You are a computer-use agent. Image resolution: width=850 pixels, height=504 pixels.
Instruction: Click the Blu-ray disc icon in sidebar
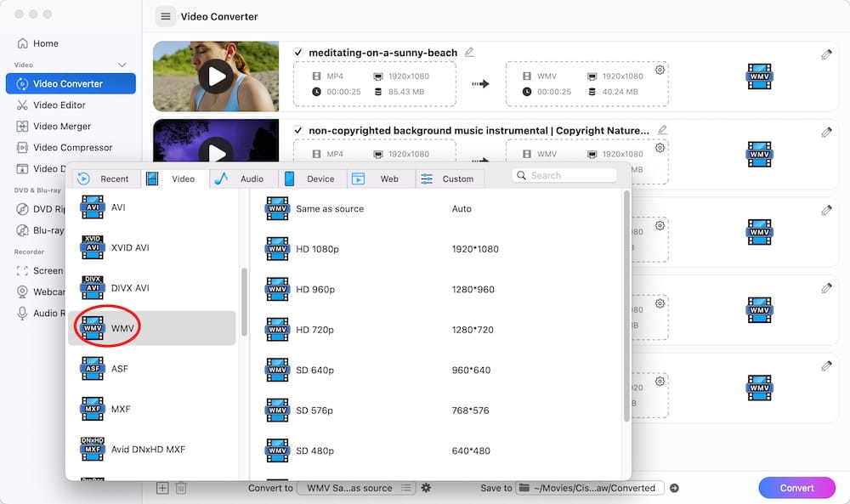22,230
